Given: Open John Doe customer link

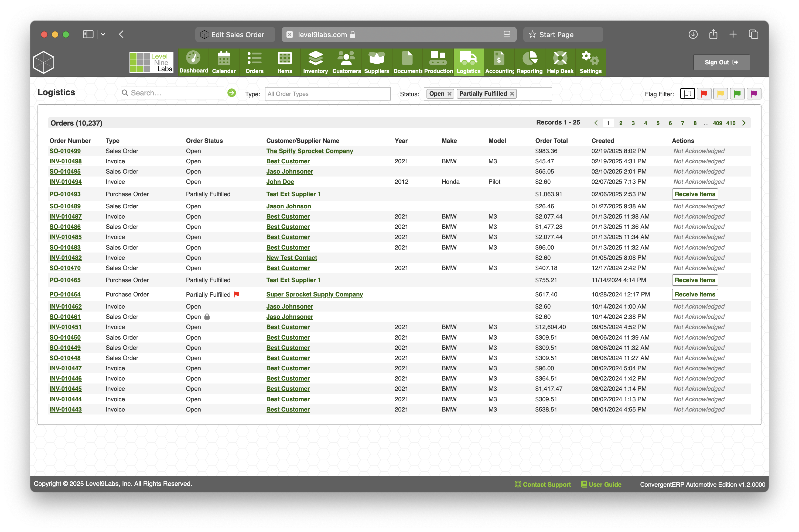Looking at the screenshot, I should [280, 182].
